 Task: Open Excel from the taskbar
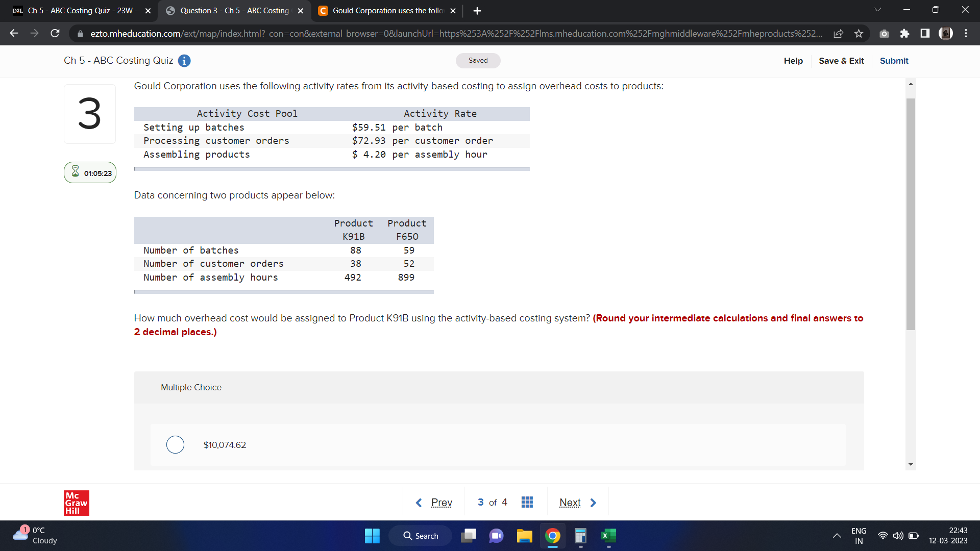608,536
